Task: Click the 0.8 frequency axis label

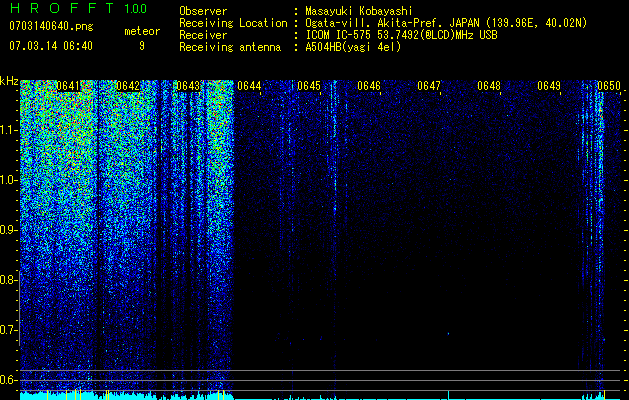Action: coord(8,280)
